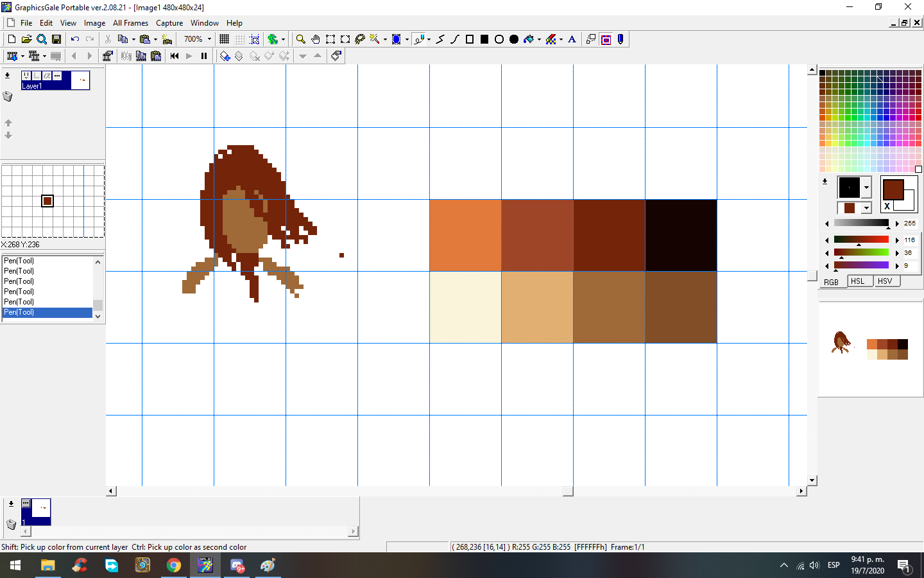Screen dimensions: 924x578
Task: Open the Capture menu
Action: [x=169, y=23]
